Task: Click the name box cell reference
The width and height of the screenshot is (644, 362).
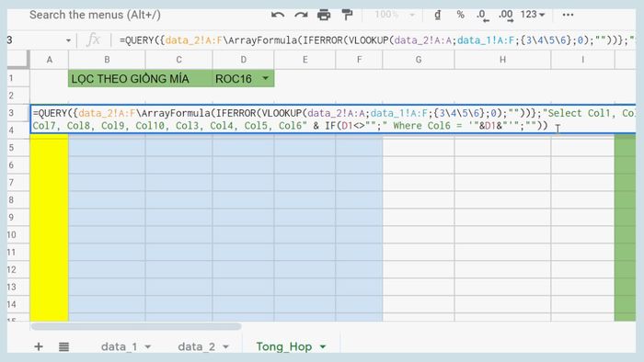Action: [x=34, y=40]
